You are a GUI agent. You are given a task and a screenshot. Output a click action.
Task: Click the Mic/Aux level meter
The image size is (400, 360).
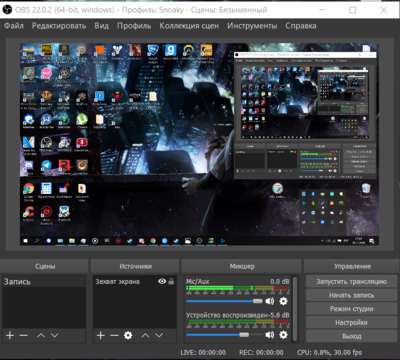click(238, 288)
